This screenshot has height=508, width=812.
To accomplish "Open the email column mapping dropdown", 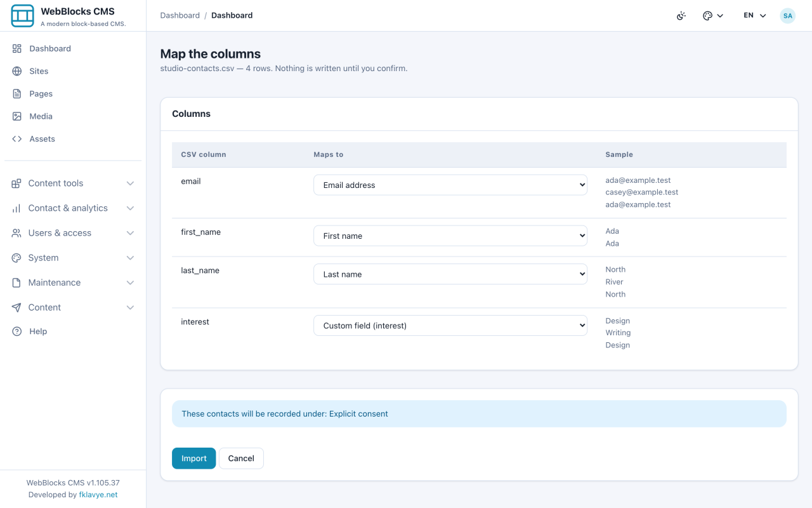I will click(450, 185).
